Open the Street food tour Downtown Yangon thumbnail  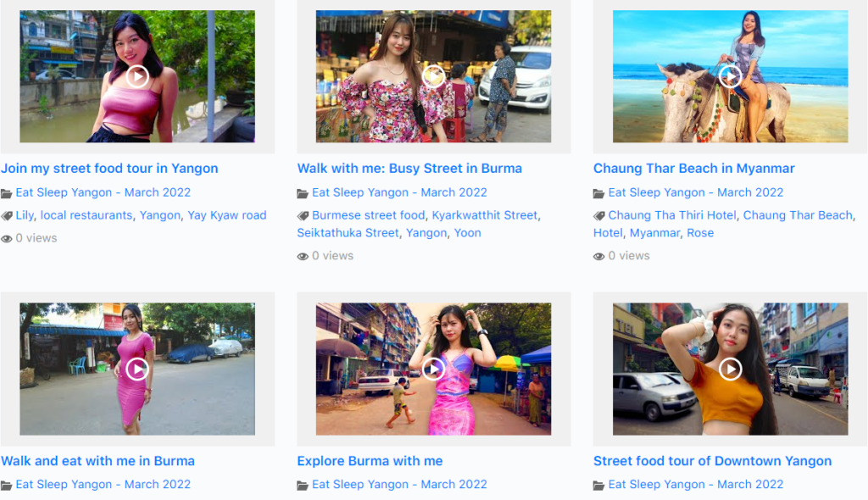[x=730, y=369]
